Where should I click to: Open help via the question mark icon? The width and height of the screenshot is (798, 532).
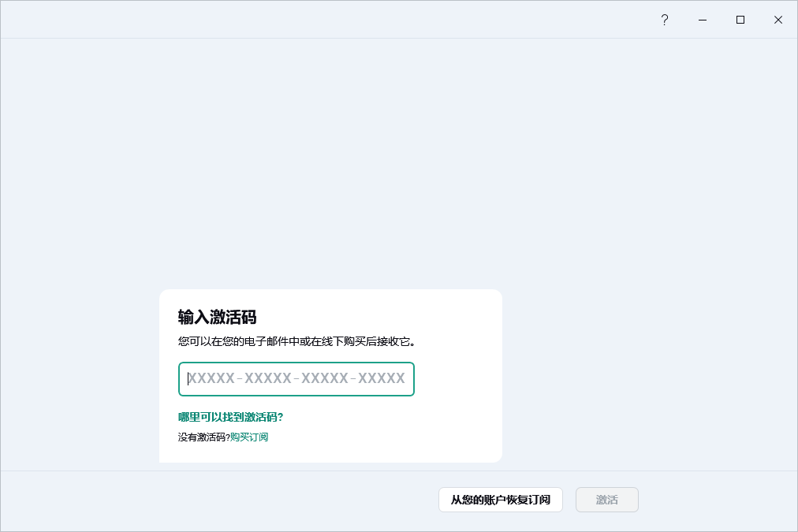point(665,20)
